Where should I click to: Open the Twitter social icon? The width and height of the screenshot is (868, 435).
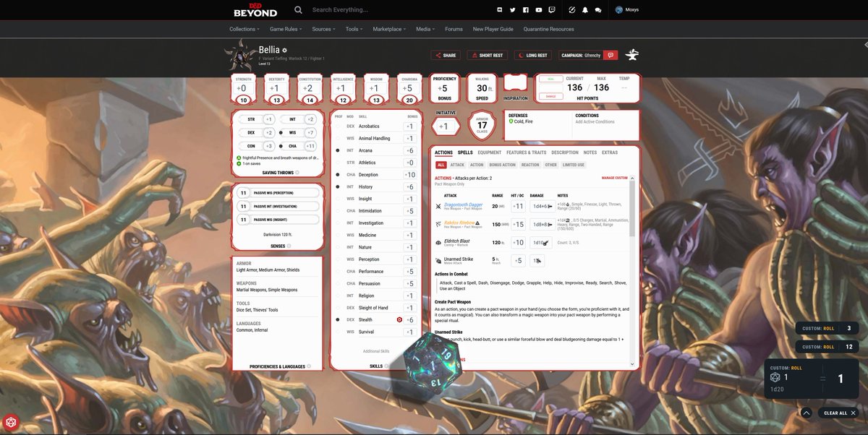(512, 10)
